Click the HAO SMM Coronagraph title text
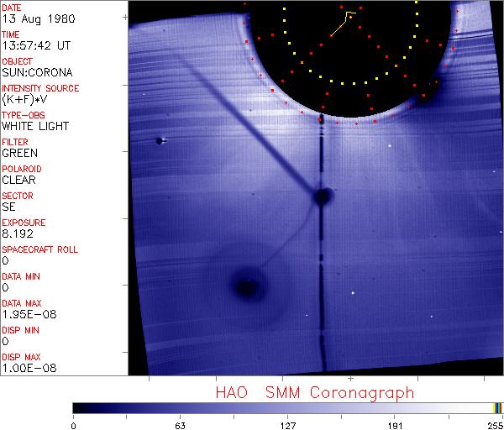Image resolution: width=504 pixels, height=430 pixels. [x=314, y=392]
